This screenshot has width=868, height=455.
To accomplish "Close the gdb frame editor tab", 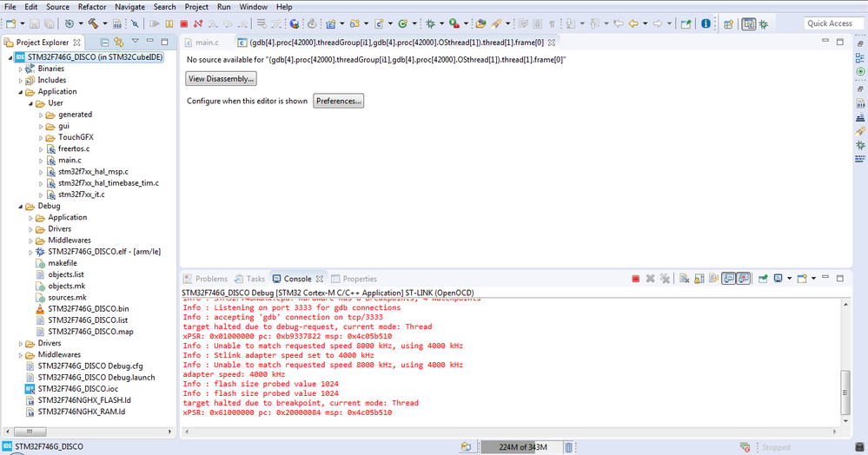I will pos(552,43).
